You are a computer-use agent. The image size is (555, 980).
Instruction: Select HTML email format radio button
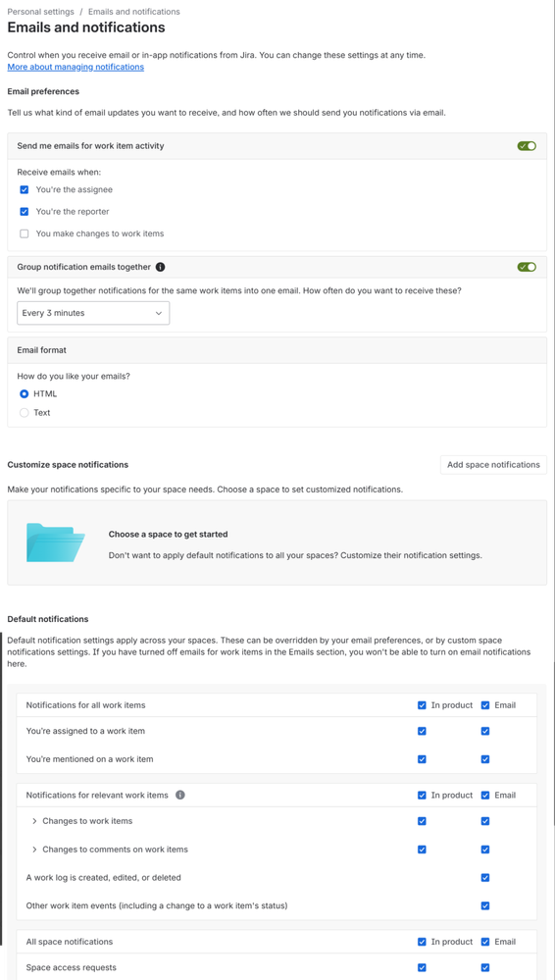tap(25, 393)
